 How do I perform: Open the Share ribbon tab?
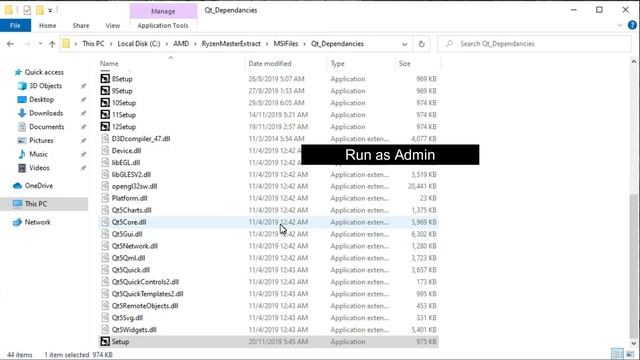[x=81, y=25]
